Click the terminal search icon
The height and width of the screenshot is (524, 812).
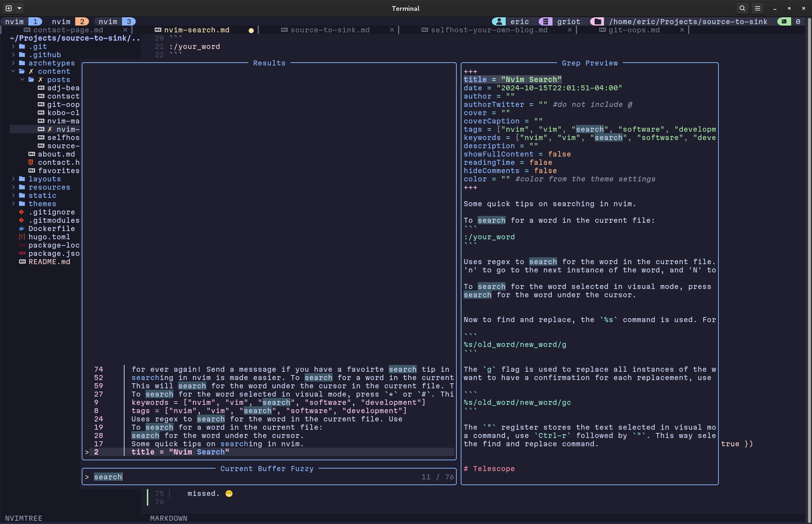[x=742, y=8]
